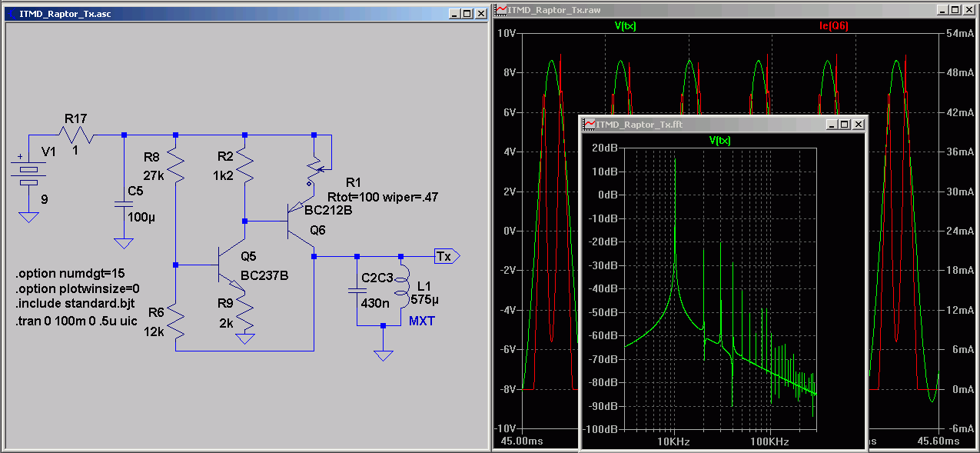Select the V[tx] label in the FFT window
Screen dimensions: 980x453
click(719, 140)
